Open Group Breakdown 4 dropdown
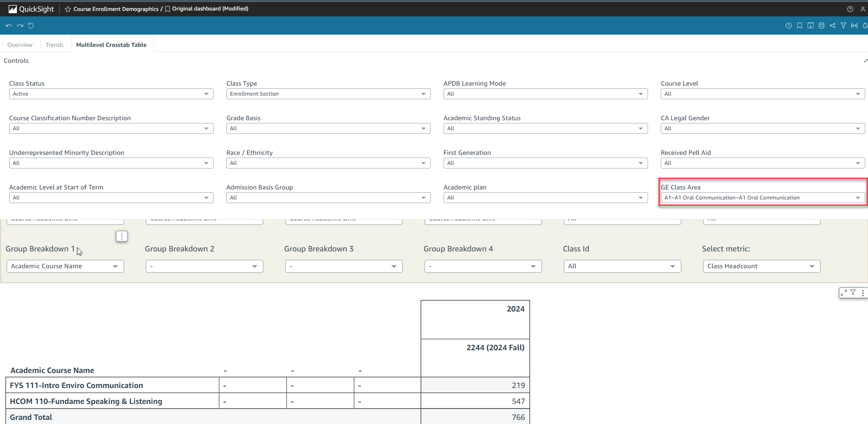868x424 pixels. pos(483,266)
